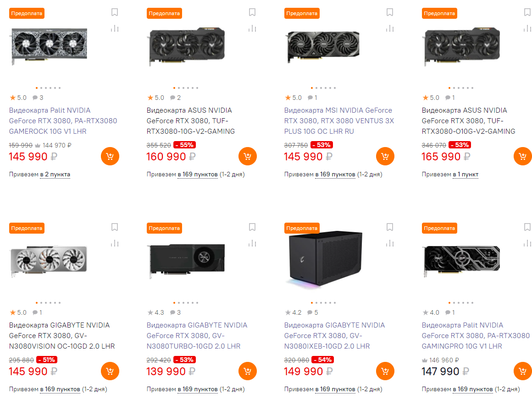Add GIGABYTE N3080IXEB box to cart
The image size is (532, 399).
click(x=385, y=371)
